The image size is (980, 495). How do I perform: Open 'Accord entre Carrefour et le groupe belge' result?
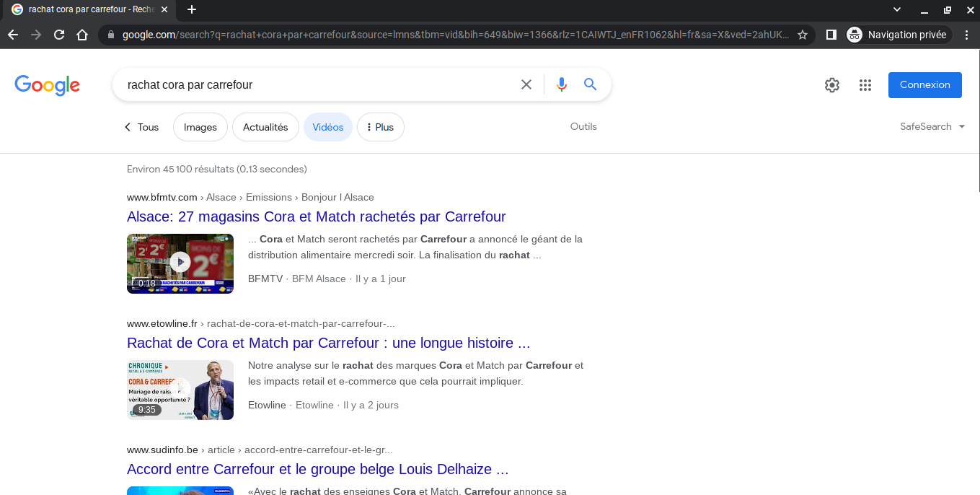tap(318, 469)
